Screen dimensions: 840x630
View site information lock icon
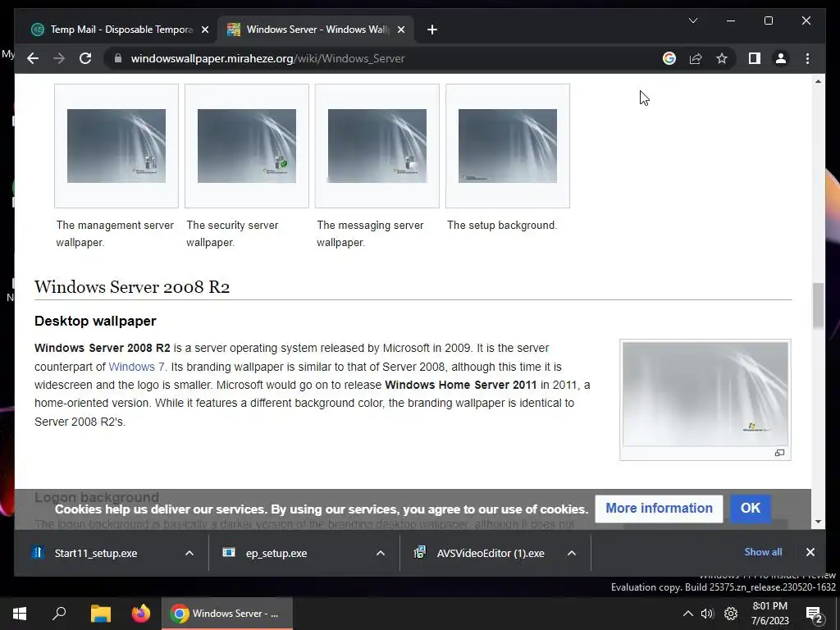(x=118, y=58)
